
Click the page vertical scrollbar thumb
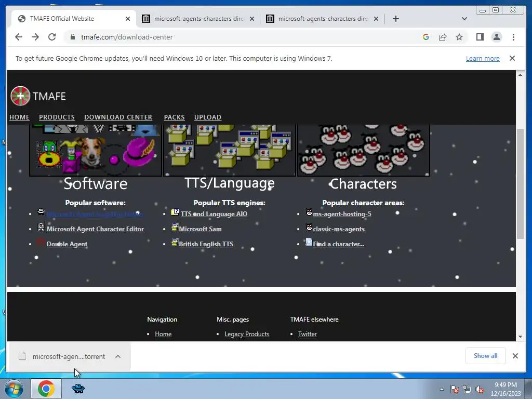click(520, 184)
